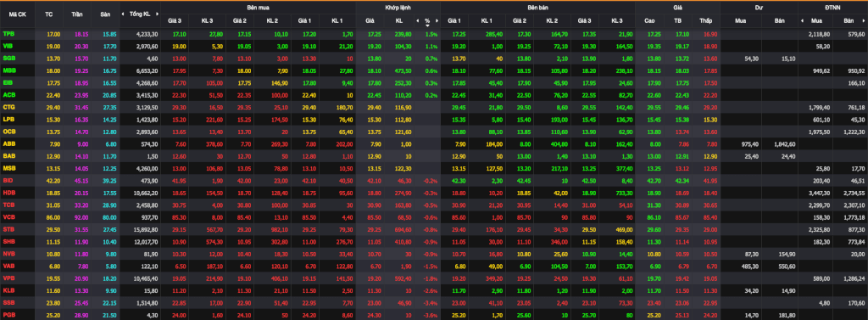Open the PGB stock symbol
The height and width of the screenshot is (320, 868).
click(x=8, y=314)
